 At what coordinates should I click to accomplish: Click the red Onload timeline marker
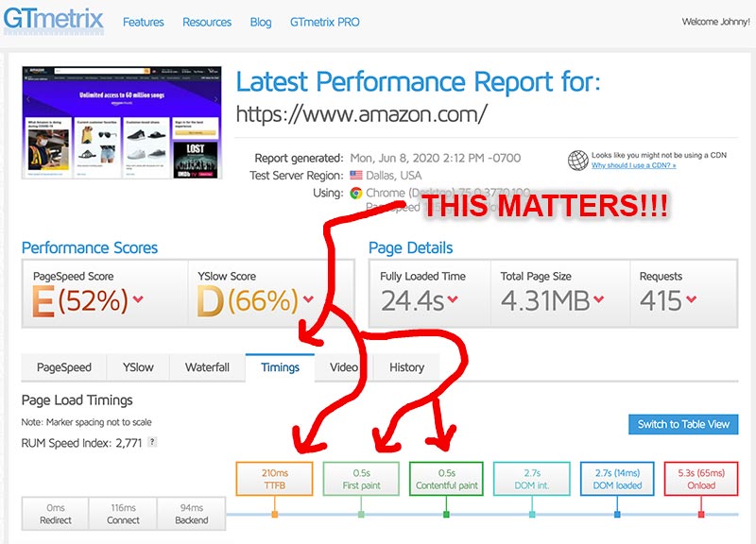(700, 514)
